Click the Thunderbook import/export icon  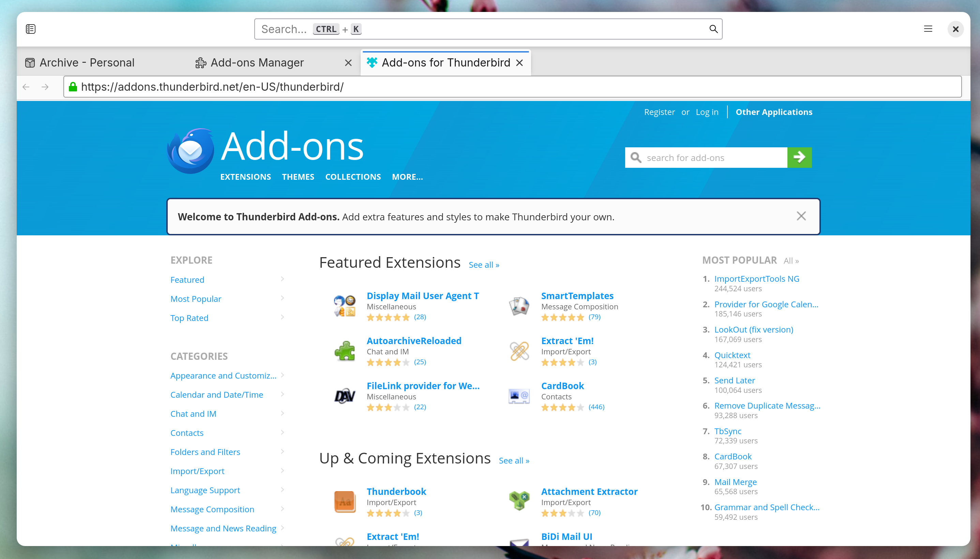tap(344, 501)
